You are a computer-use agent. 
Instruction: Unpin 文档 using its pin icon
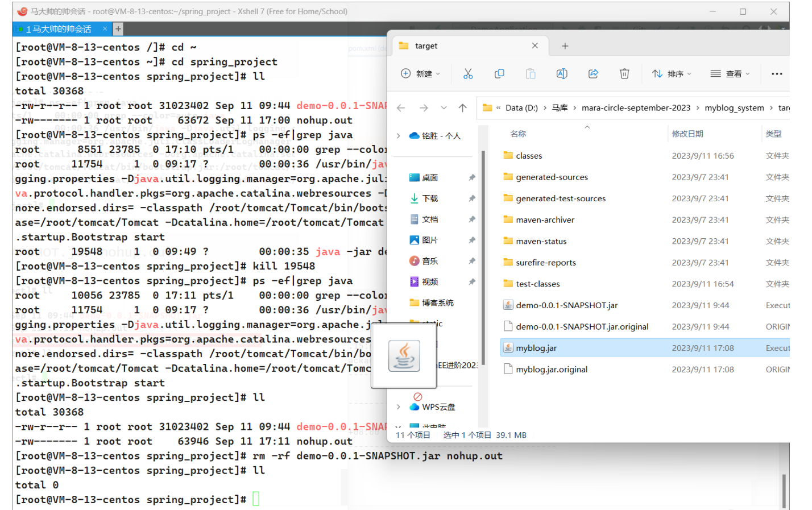(471, 219)
